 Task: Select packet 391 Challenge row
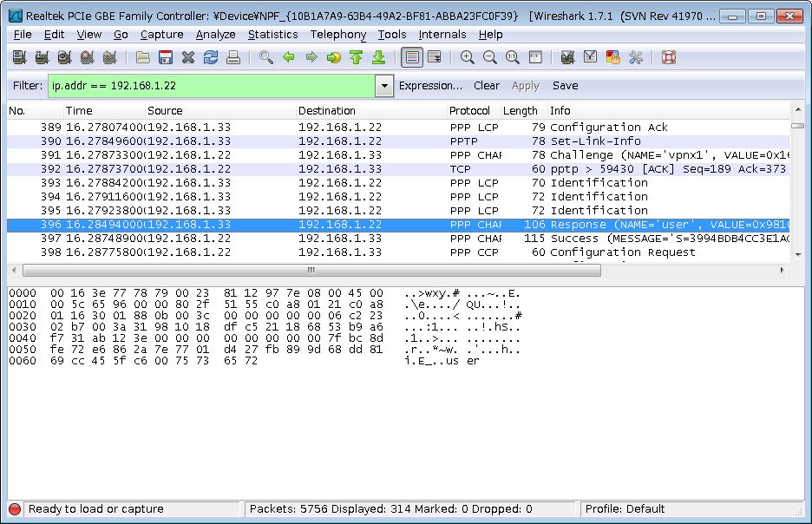tap(398, 155)
